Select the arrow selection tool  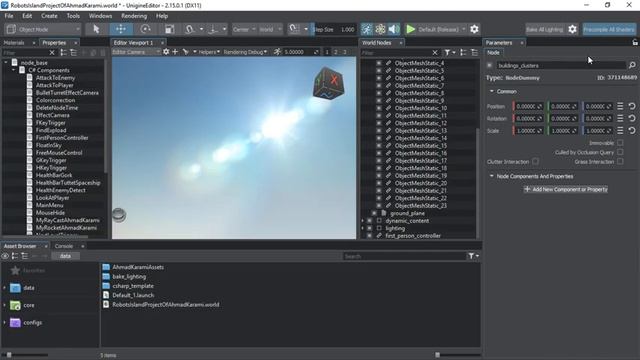96,29
